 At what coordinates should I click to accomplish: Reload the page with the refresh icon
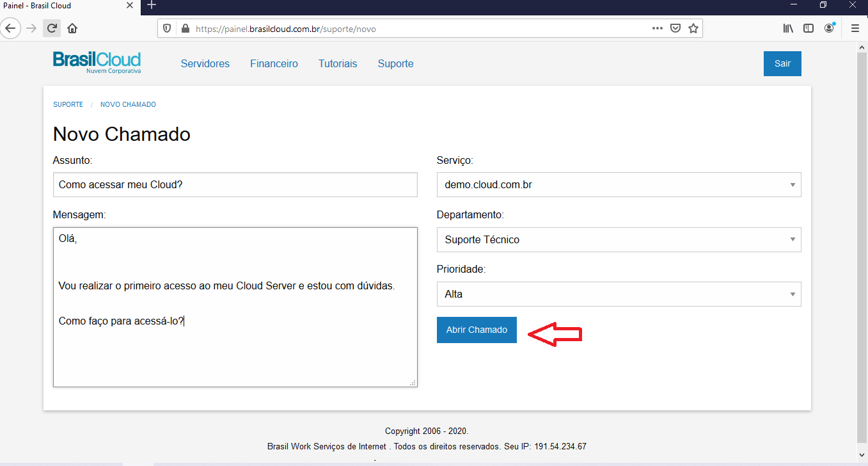[x=52, y=28]
